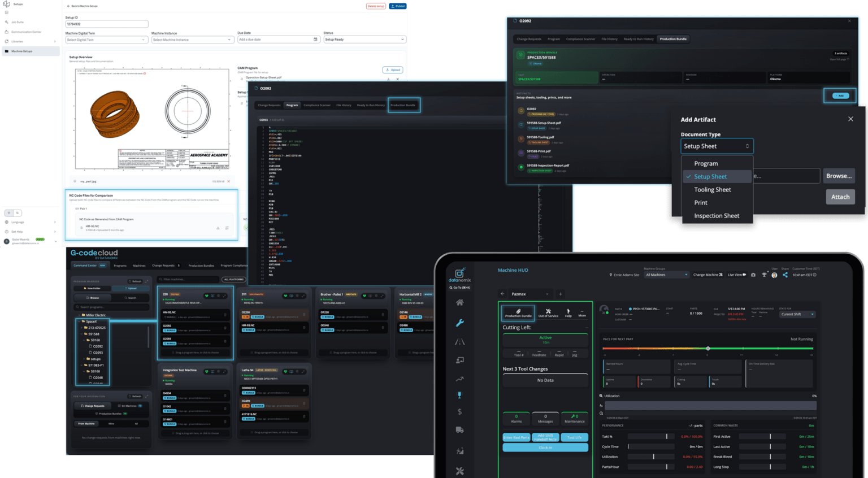The image size is (868, 478).
Task: Toggle dark theme button in Setups sidebar
Action: coord(17,213)
